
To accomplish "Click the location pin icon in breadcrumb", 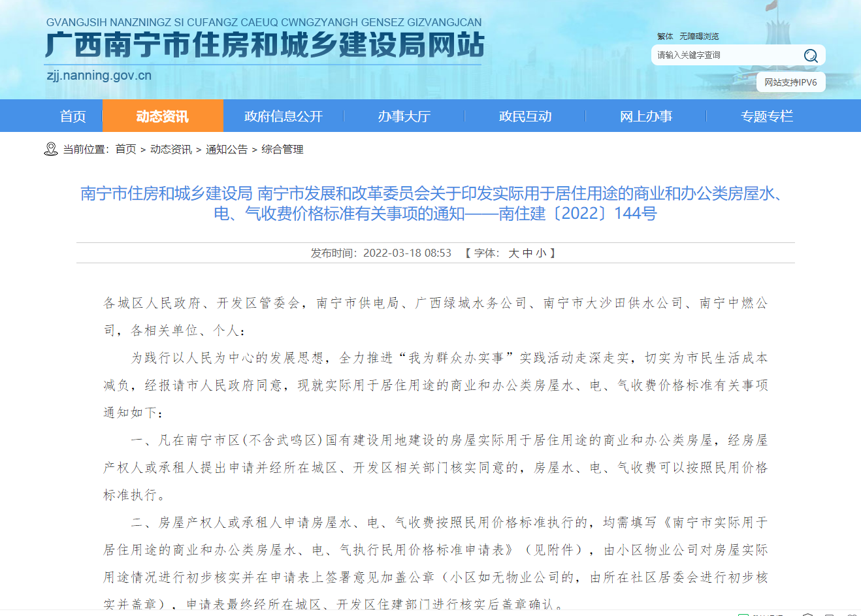I will pos(51,150).
